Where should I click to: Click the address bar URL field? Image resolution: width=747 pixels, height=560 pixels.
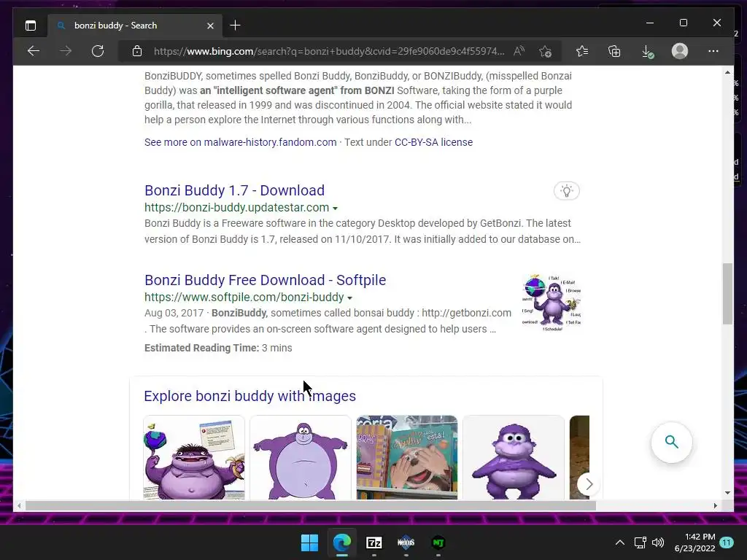click(x=329, y=51)
